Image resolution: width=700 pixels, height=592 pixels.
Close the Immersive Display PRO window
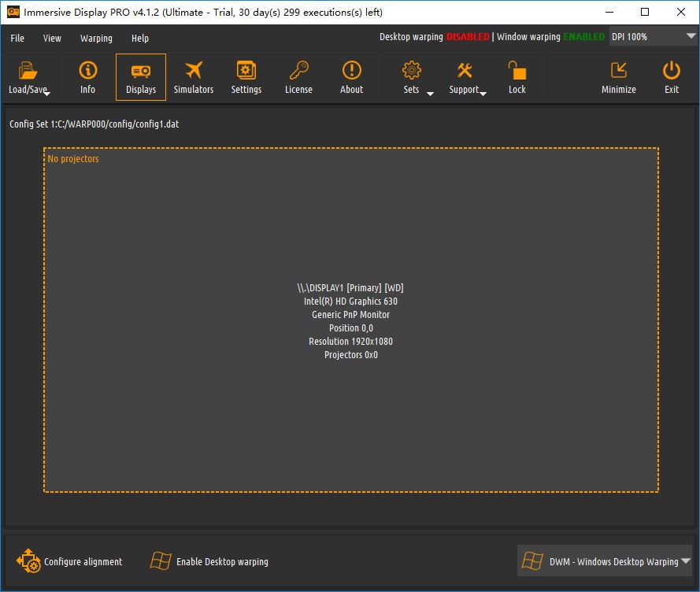click(x=681, y=12)
